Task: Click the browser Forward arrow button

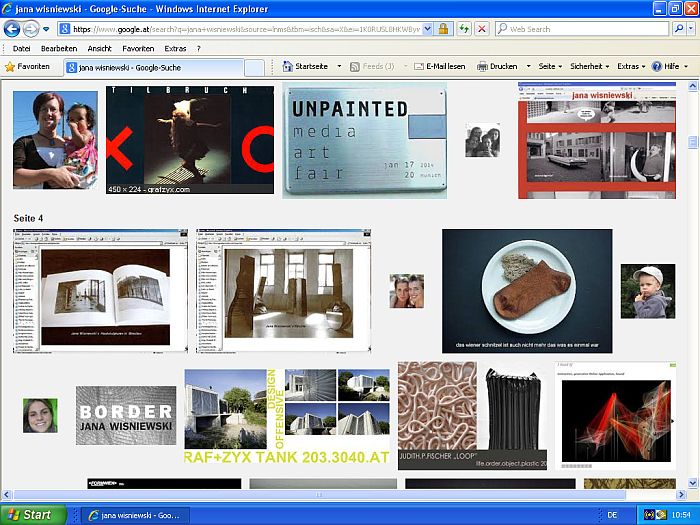Action: coord(31,29)
